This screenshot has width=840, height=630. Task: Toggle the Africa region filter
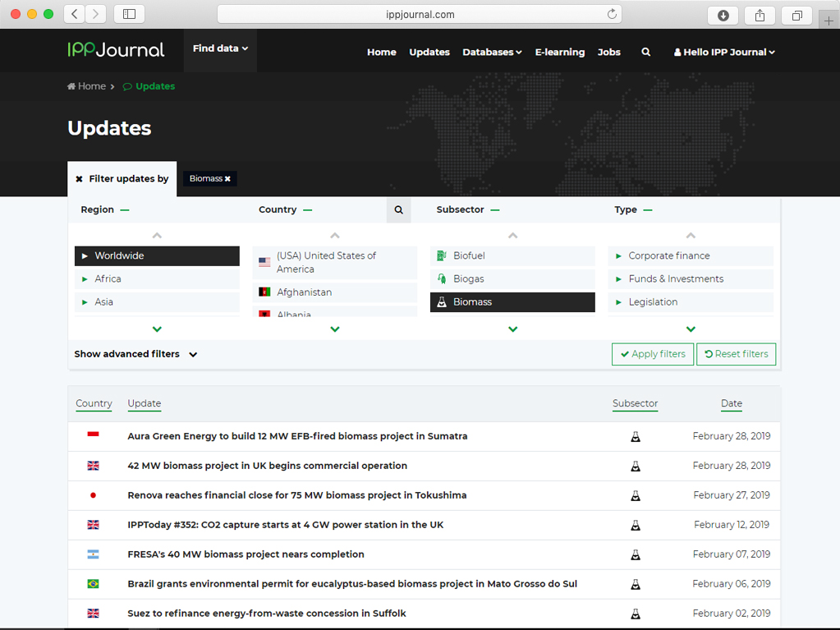pos(157,279)
